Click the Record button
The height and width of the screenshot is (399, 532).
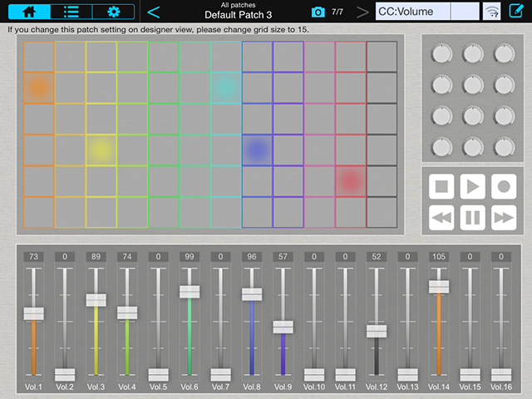[504, 186]
